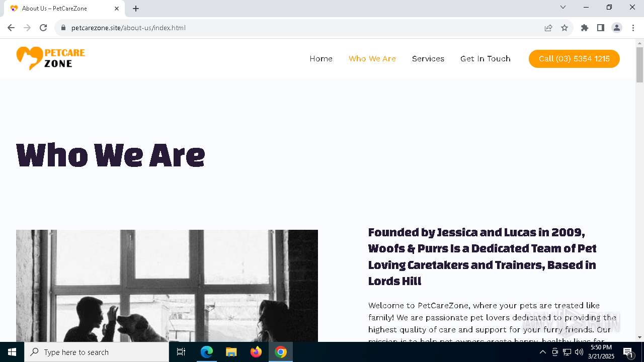Open the Chrome profile avatar
Image resolution: width=644 pixels, height=362 pixels.
click(617, 28)
